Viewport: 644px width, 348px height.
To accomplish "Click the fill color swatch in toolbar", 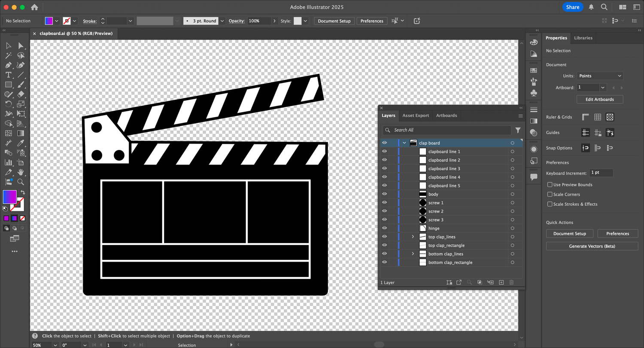I will pyautogui.click(x=9, y=197).
